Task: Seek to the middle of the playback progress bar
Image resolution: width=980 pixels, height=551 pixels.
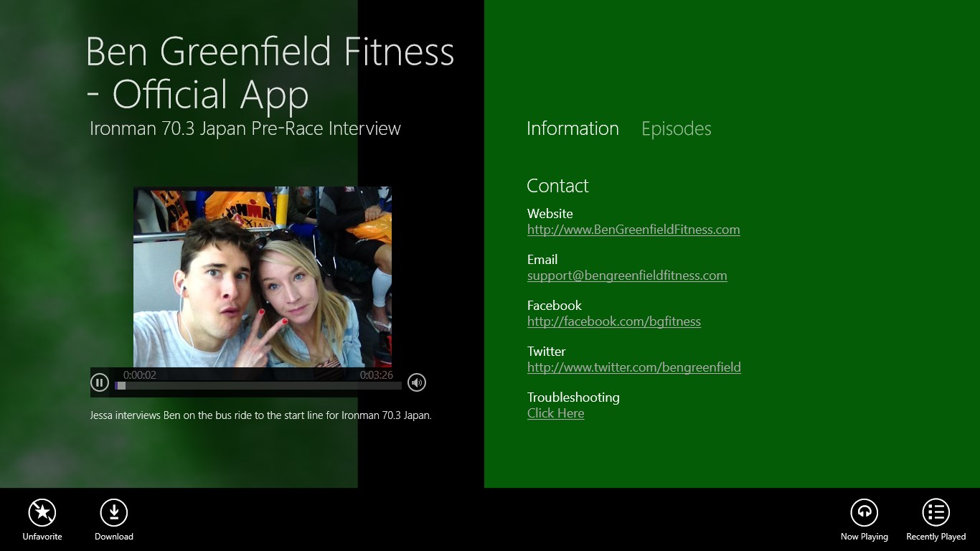Action: [x=258, y=386]
